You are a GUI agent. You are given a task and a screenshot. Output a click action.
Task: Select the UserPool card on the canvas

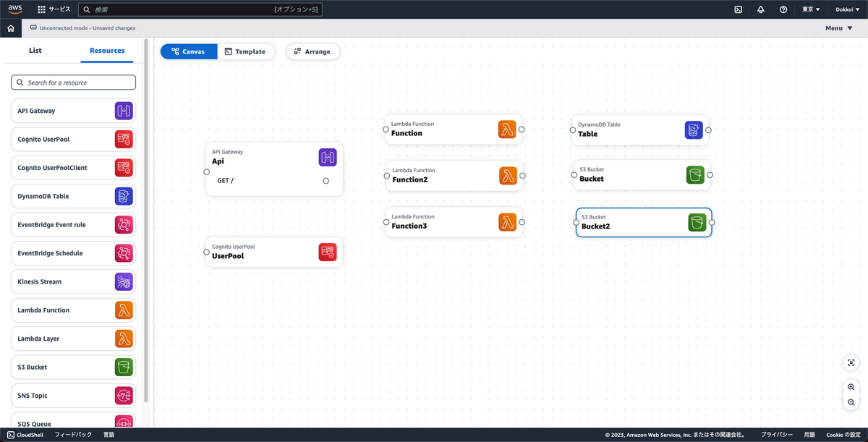[x=274, y=252]
